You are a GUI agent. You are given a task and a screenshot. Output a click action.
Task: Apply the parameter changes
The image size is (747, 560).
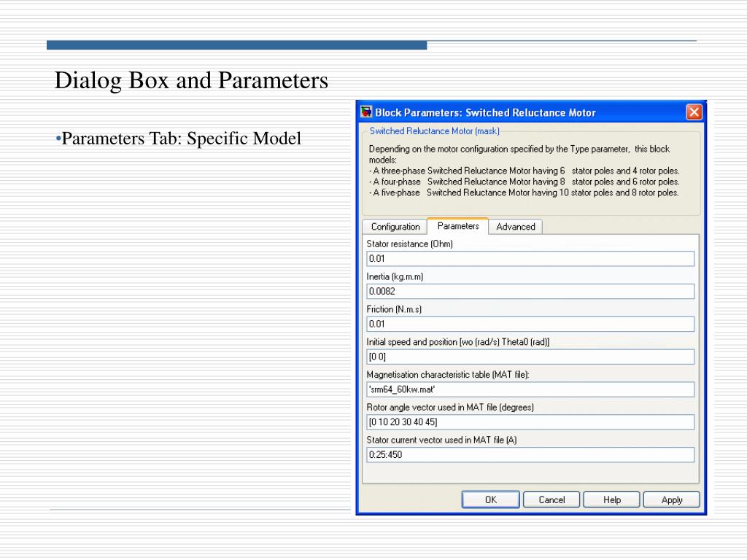[x=671, y=499]
